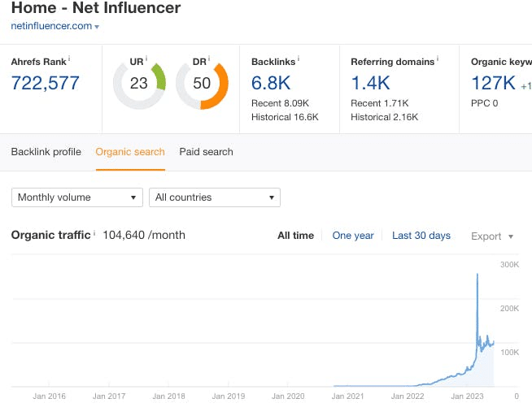532x416 pixels.
Task: Open the Export menu
Action: (492, 236)
